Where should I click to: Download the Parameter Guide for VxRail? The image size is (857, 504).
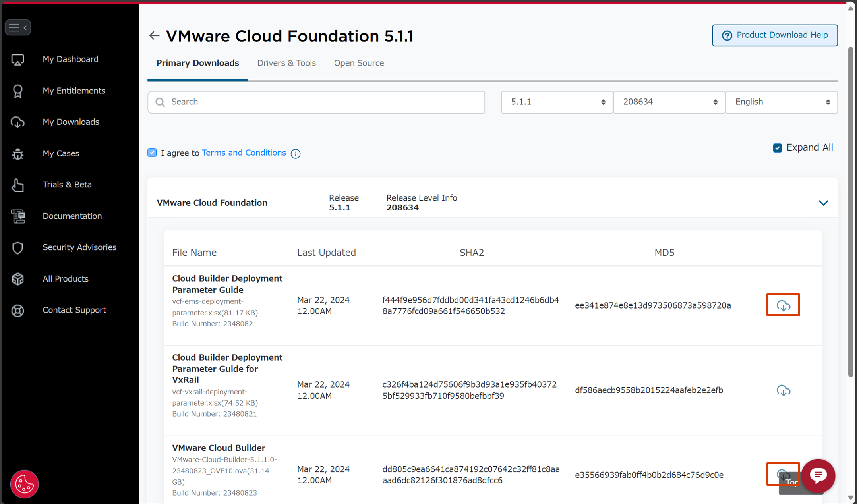click(x=783, y=390)
